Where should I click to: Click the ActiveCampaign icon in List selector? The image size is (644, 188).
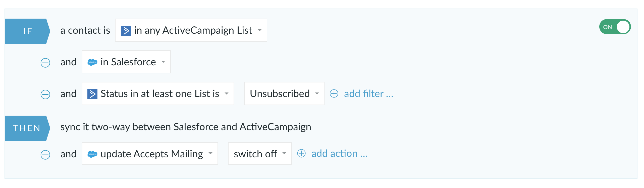click(x=126, y=31)
